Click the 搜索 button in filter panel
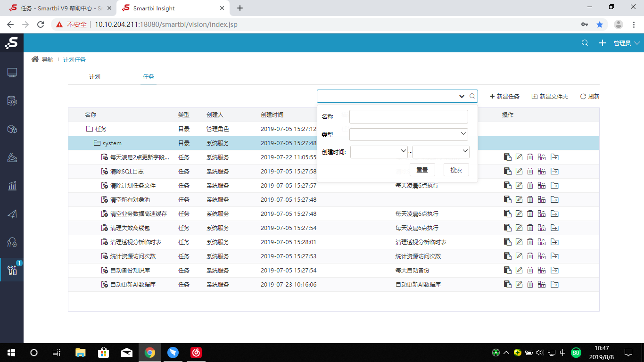This screenshot has height=362, width=644. [x=456, y=170]
